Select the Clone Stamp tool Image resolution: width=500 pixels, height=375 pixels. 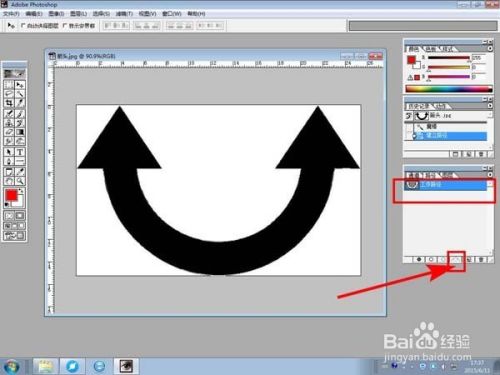pos(9,123)
